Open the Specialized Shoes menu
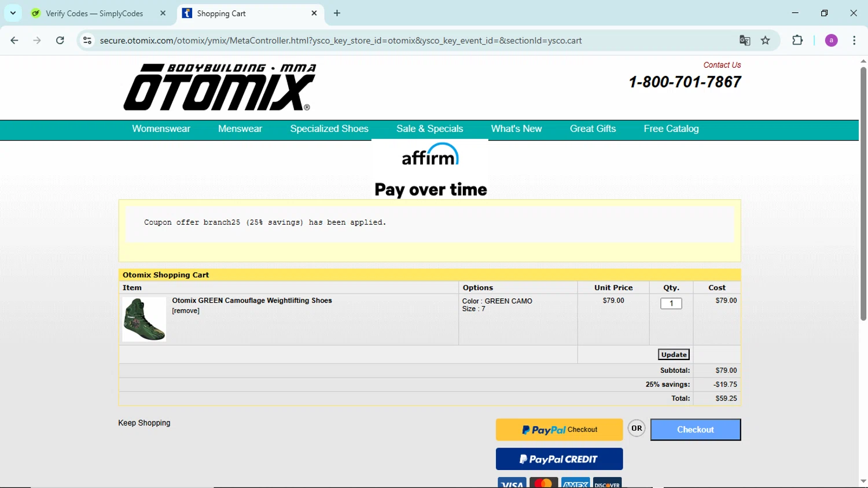This screenshot has width=868, height=488. click(329, 129)
